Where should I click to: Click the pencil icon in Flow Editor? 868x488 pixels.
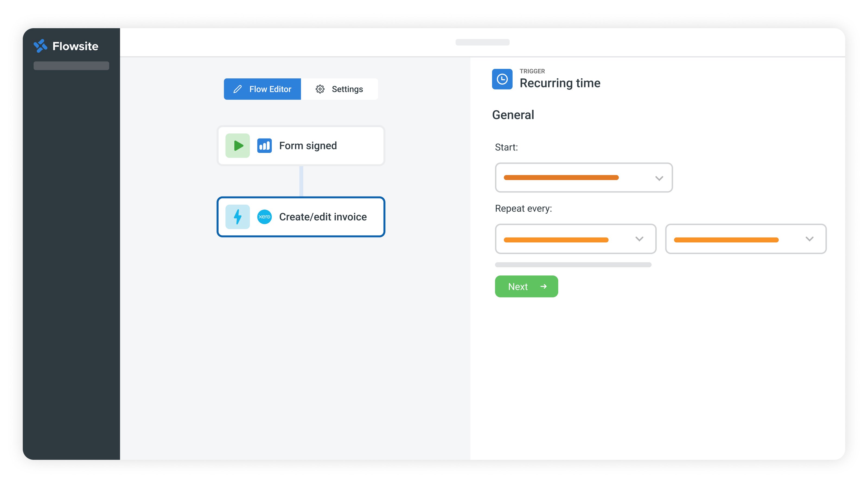pos(238,89)
